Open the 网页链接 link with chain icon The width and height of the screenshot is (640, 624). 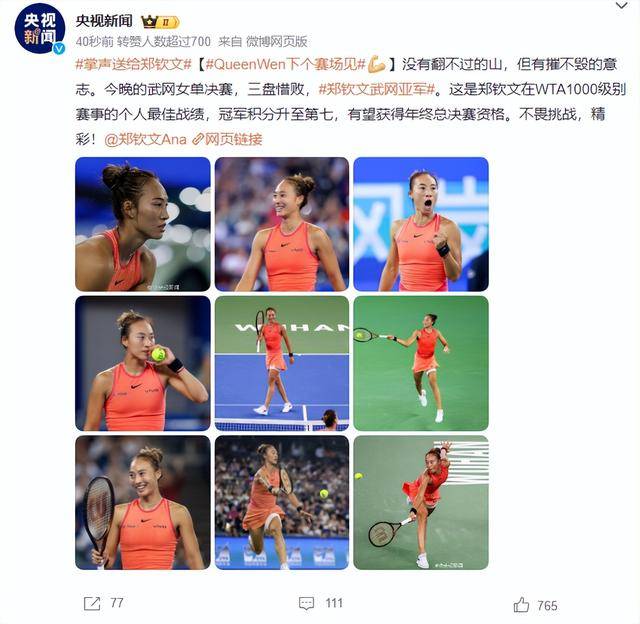tap(227, 139)
